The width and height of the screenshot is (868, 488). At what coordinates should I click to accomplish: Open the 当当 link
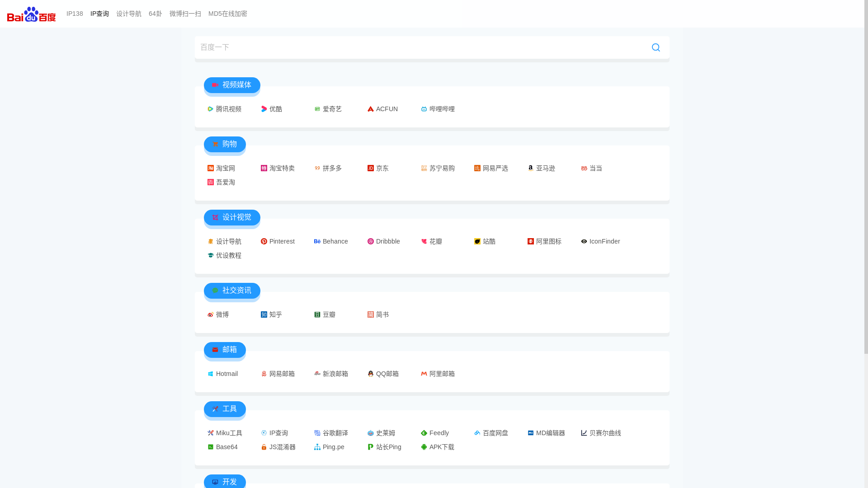pyautogui.click(x=591, y=168)
